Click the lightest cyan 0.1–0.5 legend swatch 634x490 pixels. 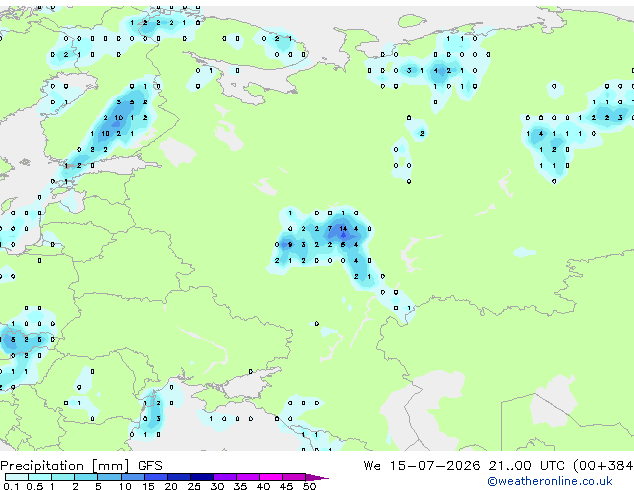point(17,477)
